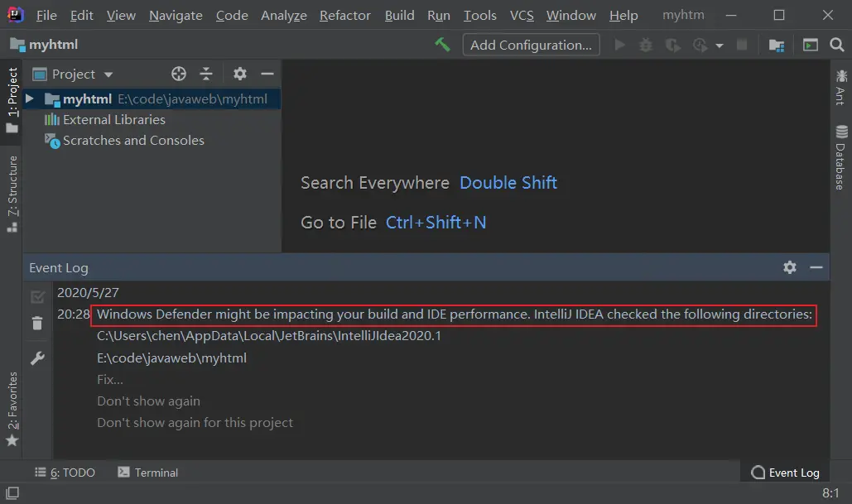
Task: Open the File menu
Action: (x=46, y=15)
